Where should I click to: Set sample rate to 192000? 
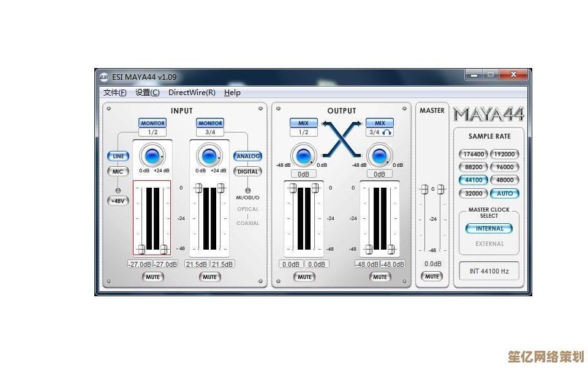(504, 155)
